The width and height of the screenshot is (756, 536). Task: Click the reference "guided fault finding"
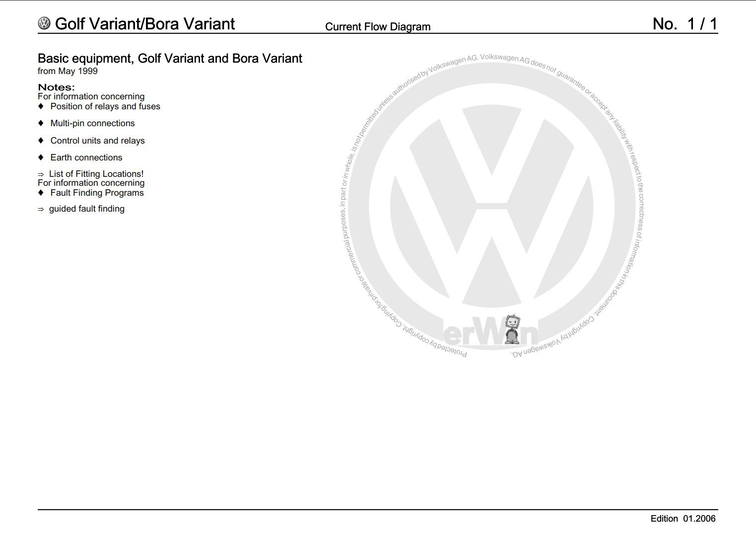coord(87,209)
